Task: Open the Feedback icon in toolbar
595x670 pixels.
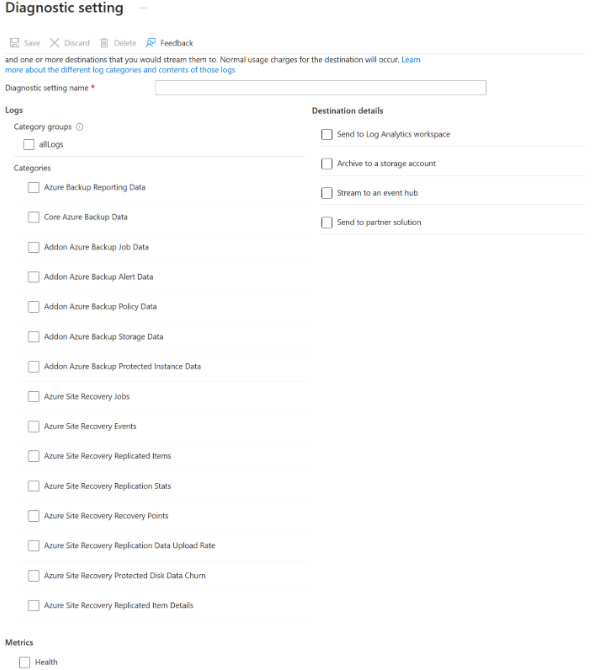Action: click(151, 43)
